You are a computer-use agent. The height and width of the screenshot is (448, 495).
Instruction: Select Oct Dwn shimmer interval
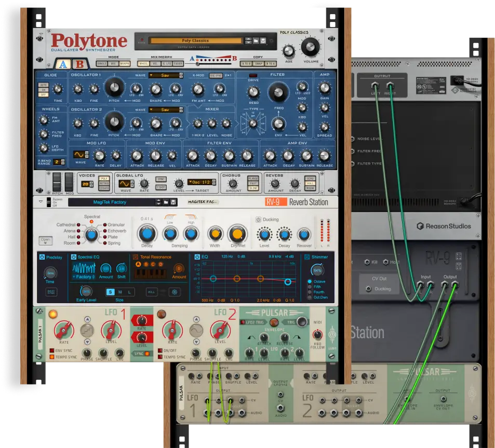click(x=310, y=297)
